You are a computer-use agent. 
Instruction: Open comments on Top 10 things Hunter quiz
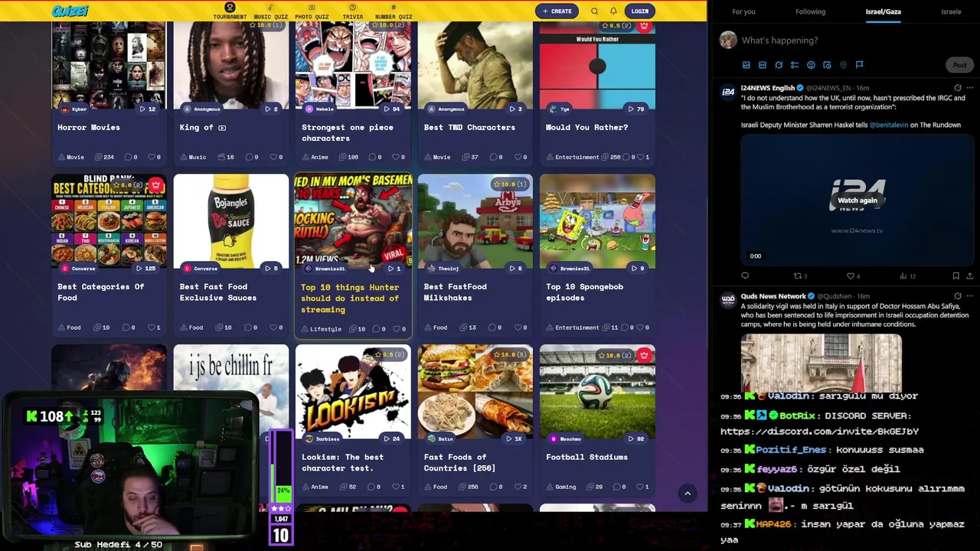click(378, 329)
